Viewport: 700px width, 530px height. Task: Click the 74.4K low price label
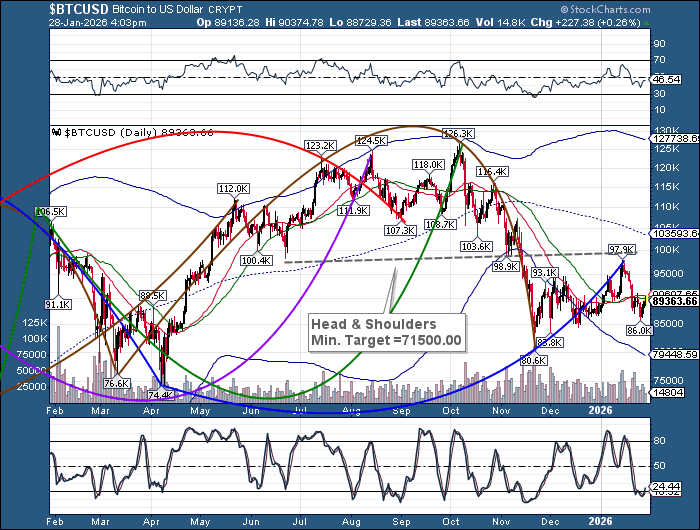point(161,395)
